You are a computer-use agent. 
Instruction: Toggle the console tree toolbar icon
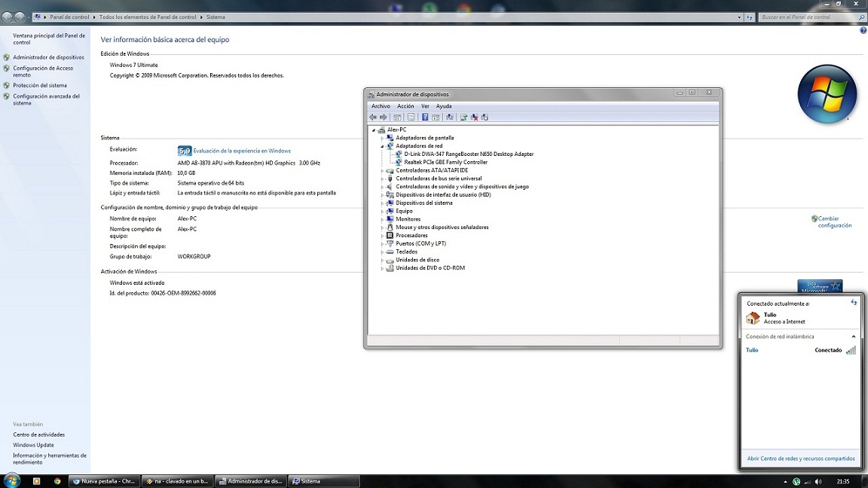398,117
